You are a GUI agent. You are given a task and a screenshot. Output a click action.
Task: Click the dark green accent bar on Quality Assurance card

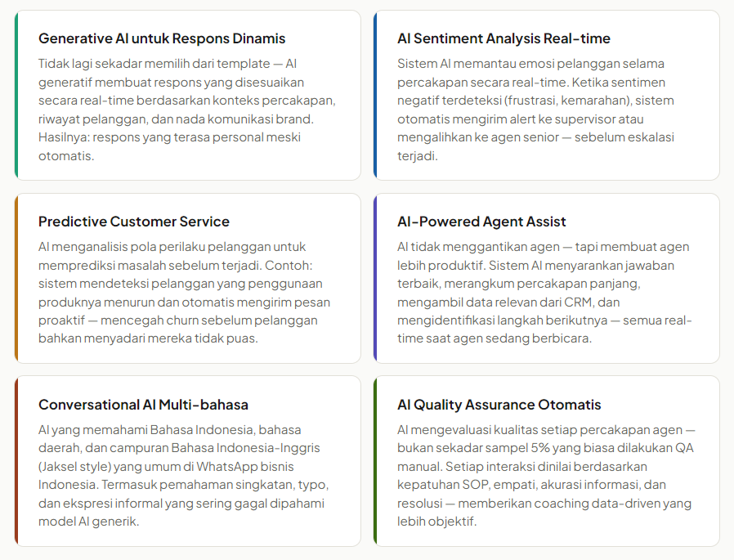[375, 461]
